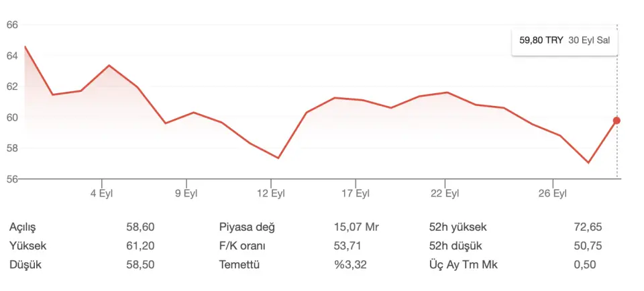Click the F/K oranı value 53,71

pyautogui.click(x=347, y=246)
